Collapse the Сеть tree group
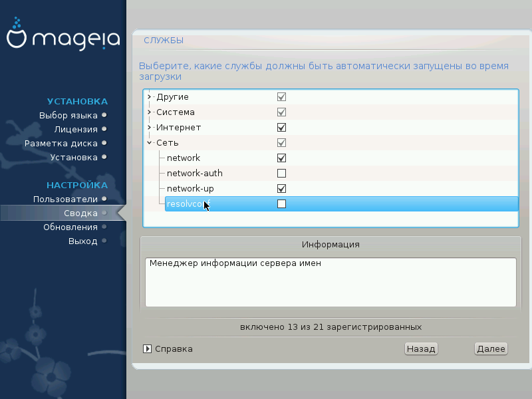This screenshot has height=399, width=532. 149,142
